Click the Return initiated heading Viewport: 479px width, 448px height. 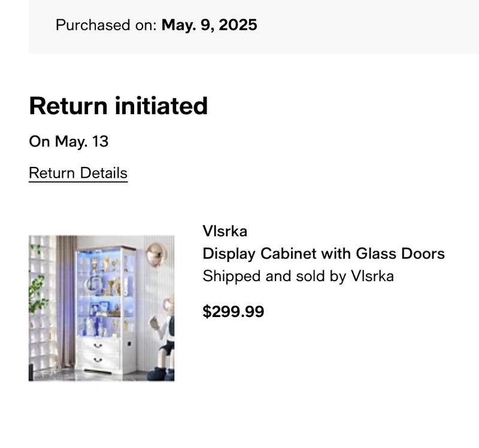point(118,106)
